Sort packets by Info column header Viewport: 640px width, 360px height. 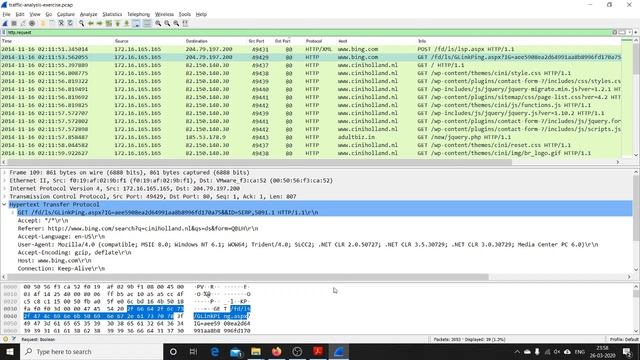422,41
